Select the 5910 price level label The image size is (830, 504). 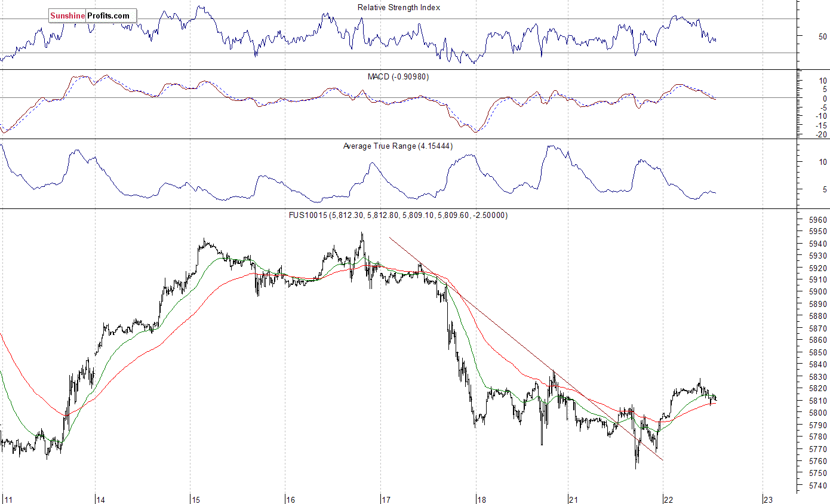(x=818, y=280)
